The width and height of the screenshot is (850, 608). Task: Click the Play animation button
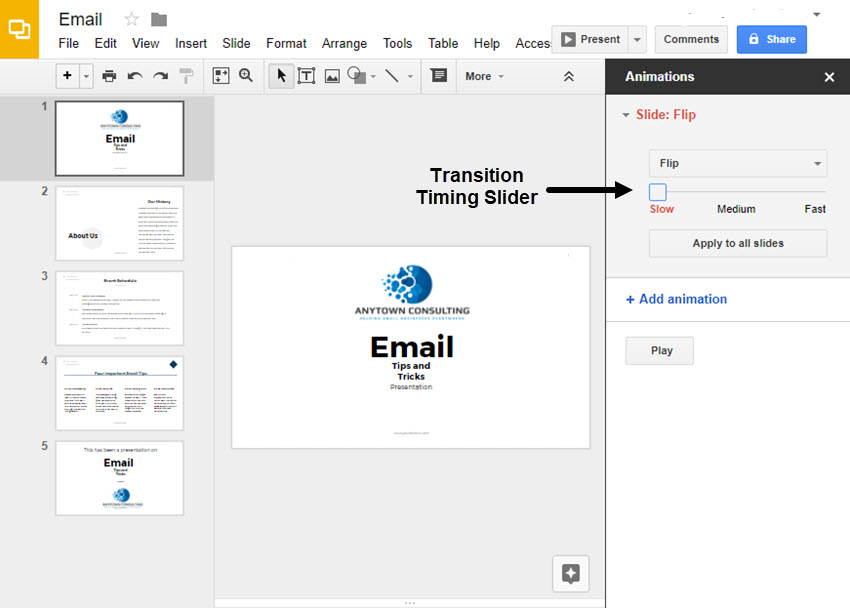click(659, 351)
